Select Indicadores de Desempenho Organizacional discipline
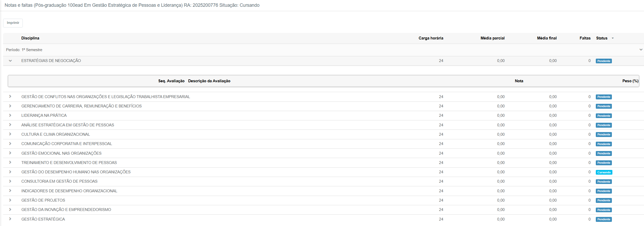Screen dimensions: 644x226 tap(69, 191)
